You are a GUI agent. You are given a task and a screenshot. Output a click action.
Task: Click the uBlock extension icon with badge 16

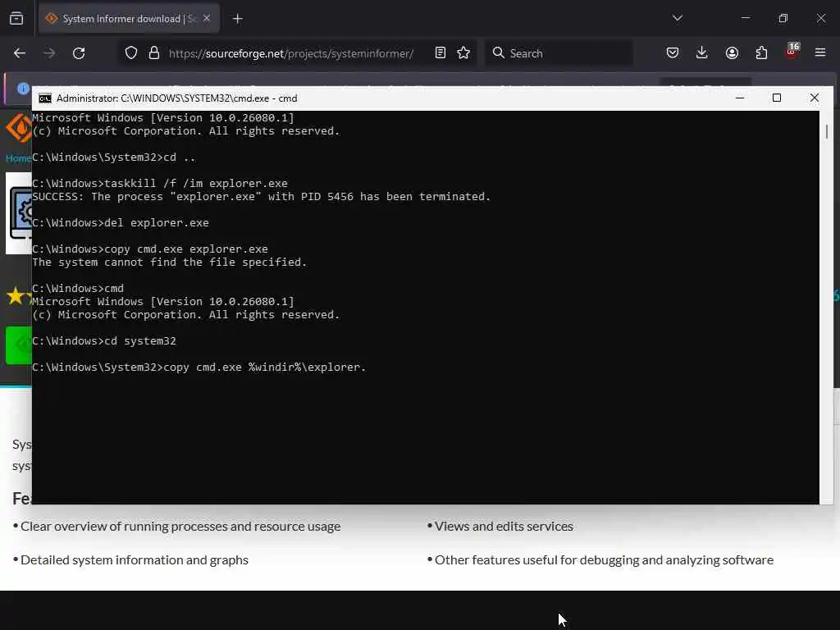(792, 52)
